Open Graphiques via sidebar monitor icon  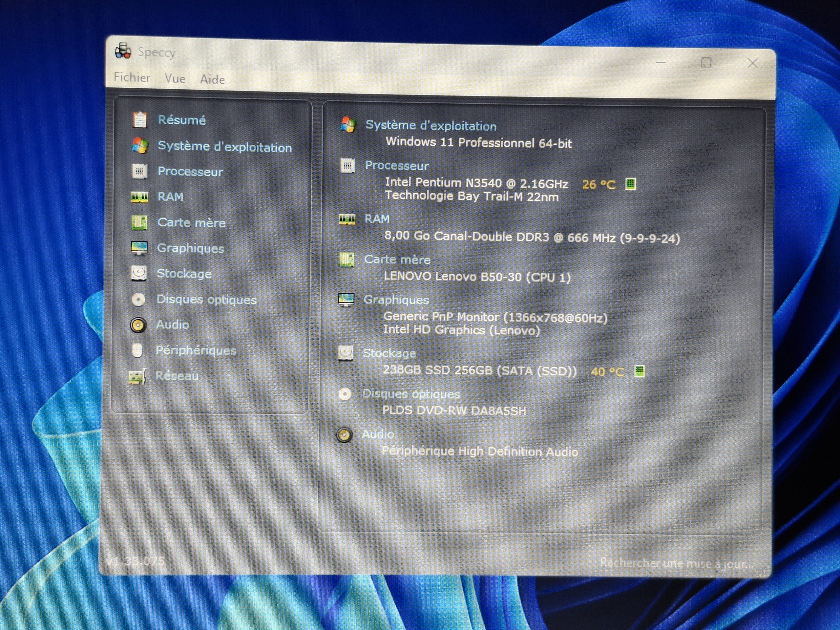(x=139, y=248)
